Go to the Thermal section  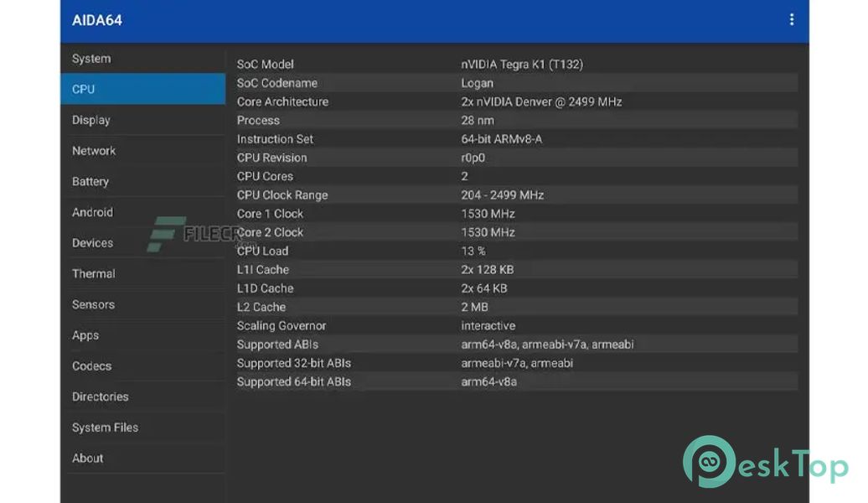[x=142, y=273]
